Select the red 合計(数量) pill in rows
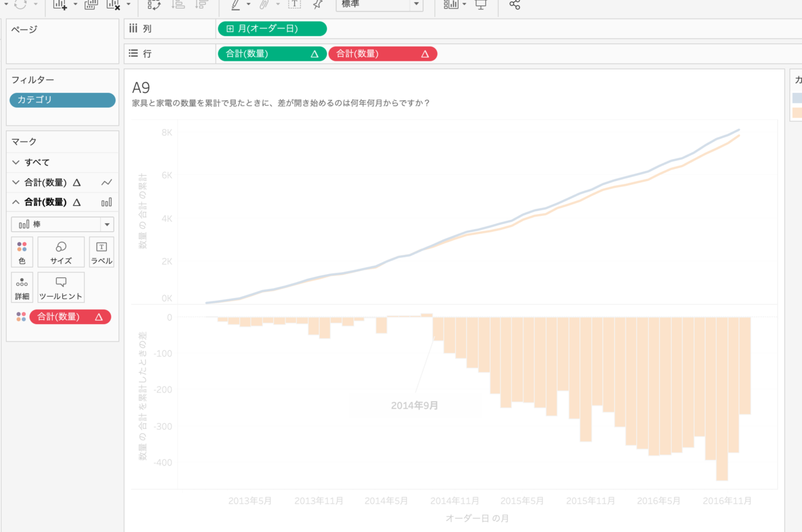Viewport: 802px width, 532px height. click(383, 54)
